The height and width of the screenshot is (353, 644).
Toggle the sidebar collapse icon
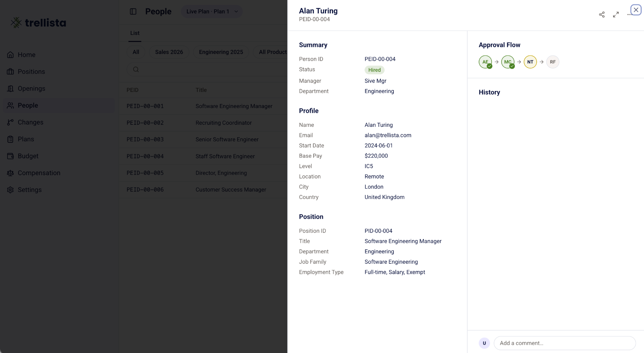(133, 11)
